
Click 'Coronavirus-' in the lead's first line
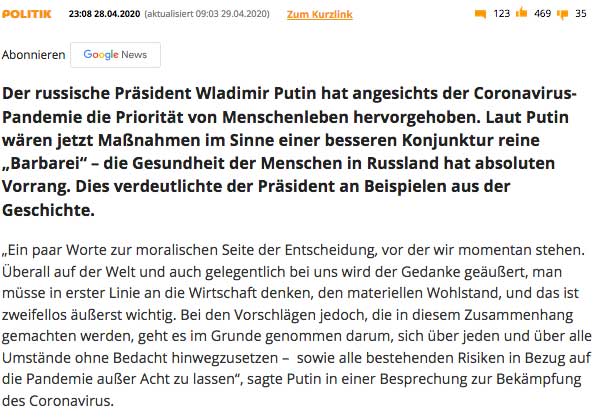pos(524,93)
